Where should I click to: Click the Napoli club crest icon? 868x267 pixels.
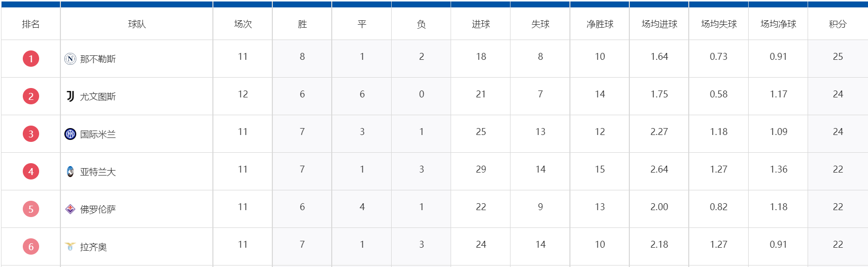[x=70, y=59]
